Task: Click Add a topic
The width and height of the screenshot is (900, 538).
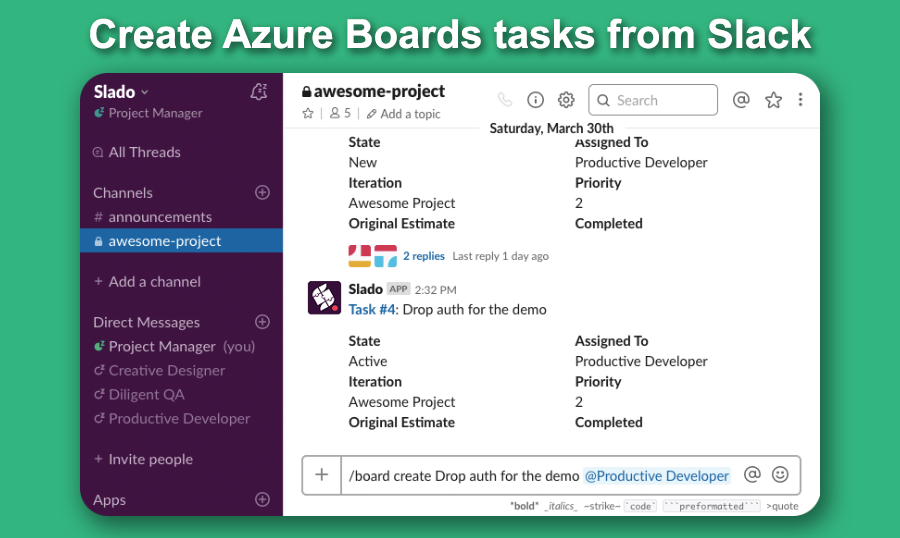Action: pyautogui.click(x=404, y=114)
